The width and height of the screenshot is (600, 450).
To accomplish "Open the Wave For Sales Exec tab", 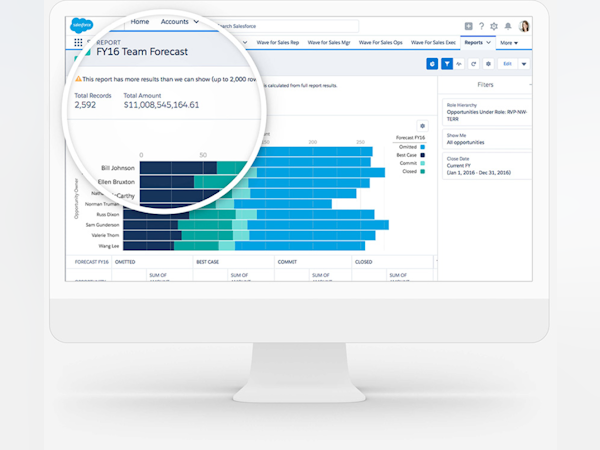I will [433, 42].
